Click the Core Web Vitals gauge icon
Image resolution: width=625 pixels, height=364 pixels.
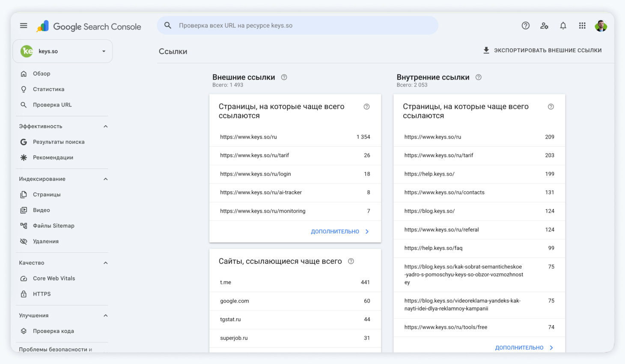point(24,278)
